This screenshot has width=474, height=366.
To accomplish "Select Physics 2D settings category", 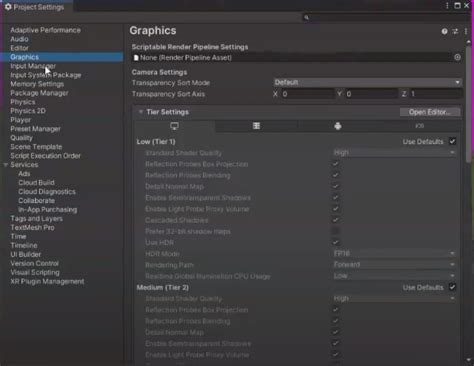I will pyautogui.click(x=28, y=111).
